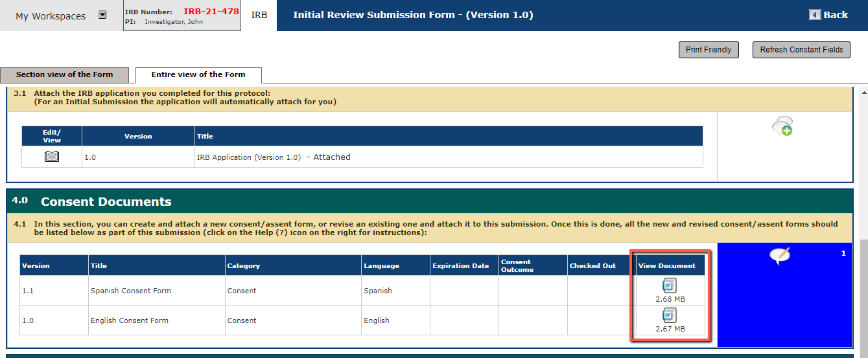Image resolution: width=868 pixels, height=358 pixels.
Task: Click the 2.67 MB file size
Action: click(x=670, y=329)
